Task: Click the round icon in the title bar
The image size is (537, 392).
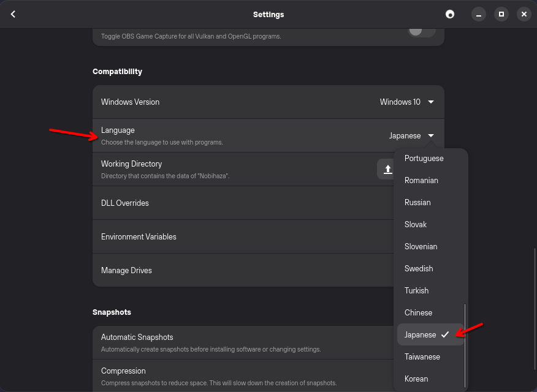Action: [x=450, y=14]
